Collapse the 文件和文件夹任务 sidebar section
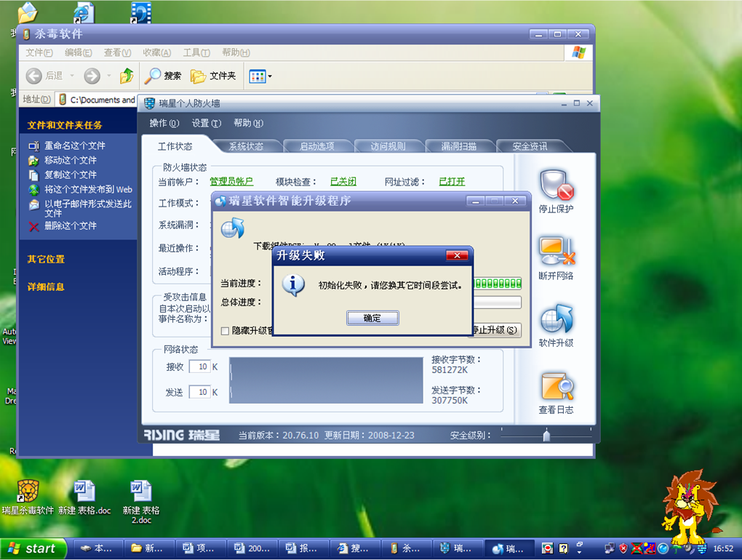The image size is (742, 560). tap(64, 125)
